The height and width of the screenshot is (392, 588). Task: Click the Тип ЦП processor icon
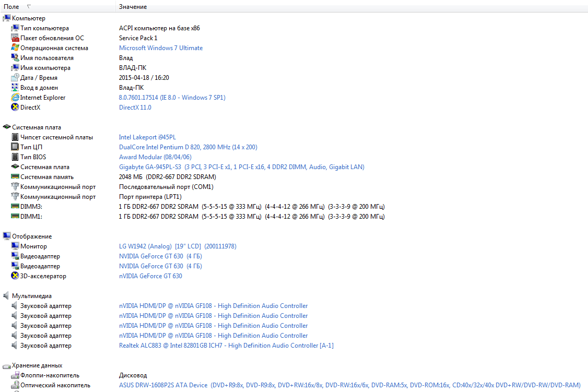15,147
